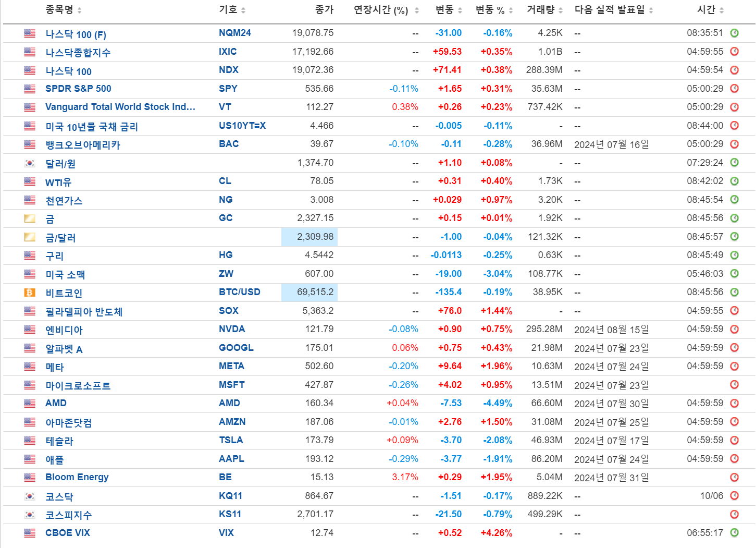This screenshot has width=756, height=548.
Task: Click the Korean flag icon next to 달러/원
Action: 30,163
